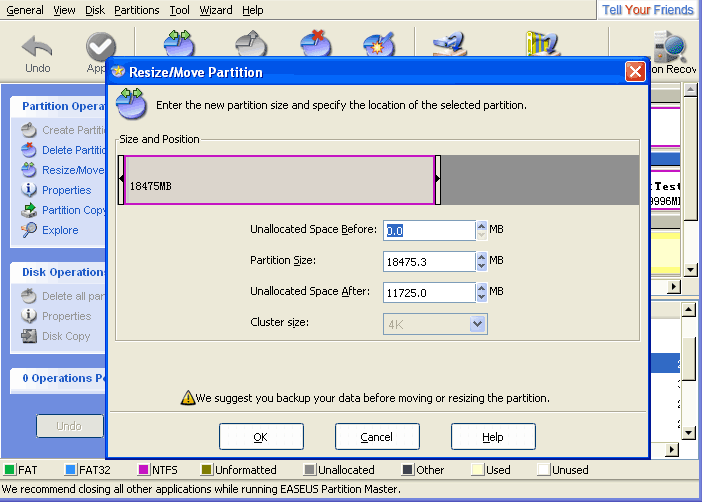Confirm resize with the OK button
Screen dimensions: 702x502
(261, 436)
